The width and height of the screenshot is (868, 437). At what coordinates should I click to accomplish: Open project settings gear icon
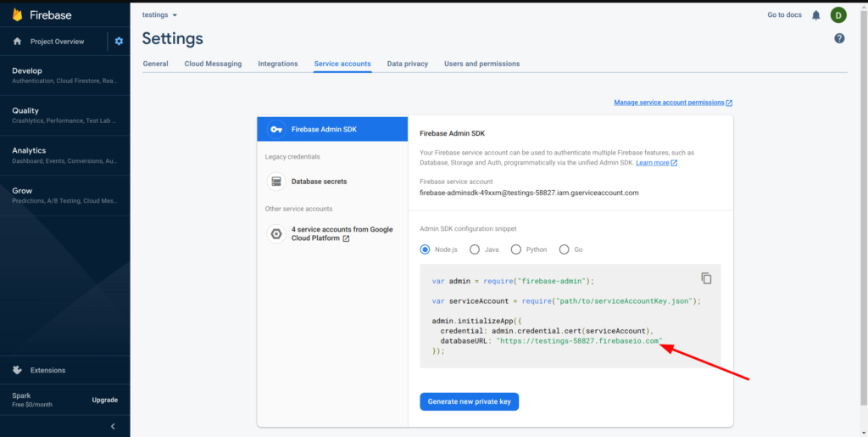pyautogui.click(x=119, y=41)
